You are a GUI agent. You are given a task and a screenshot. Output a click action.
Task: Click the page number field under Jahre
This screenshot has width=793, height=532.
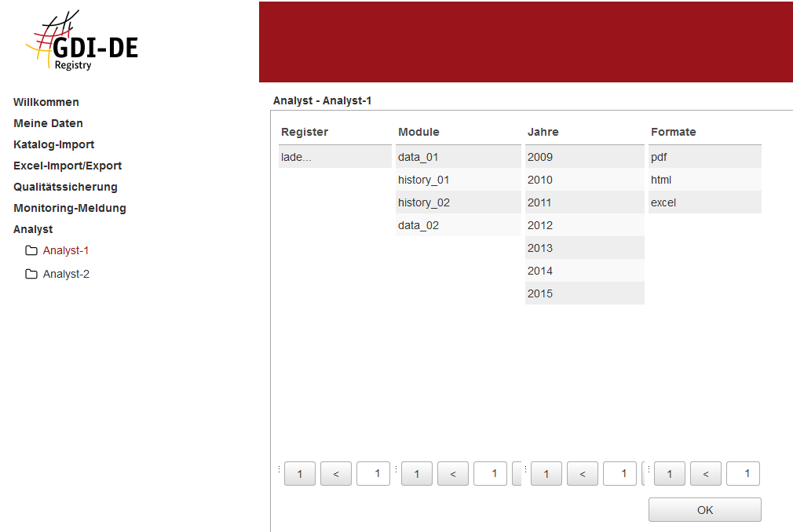tap(619, 474)
